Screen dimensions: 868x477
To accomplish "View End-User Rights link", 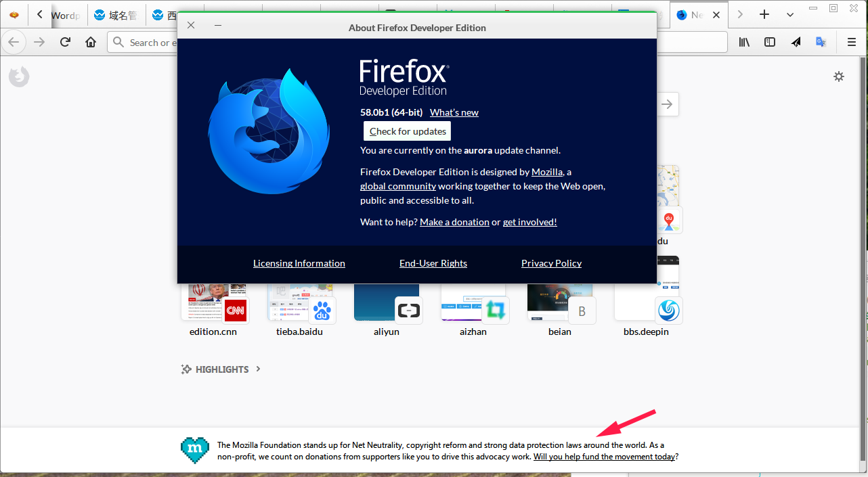I will pyautogui.click(x=433, y=263).
